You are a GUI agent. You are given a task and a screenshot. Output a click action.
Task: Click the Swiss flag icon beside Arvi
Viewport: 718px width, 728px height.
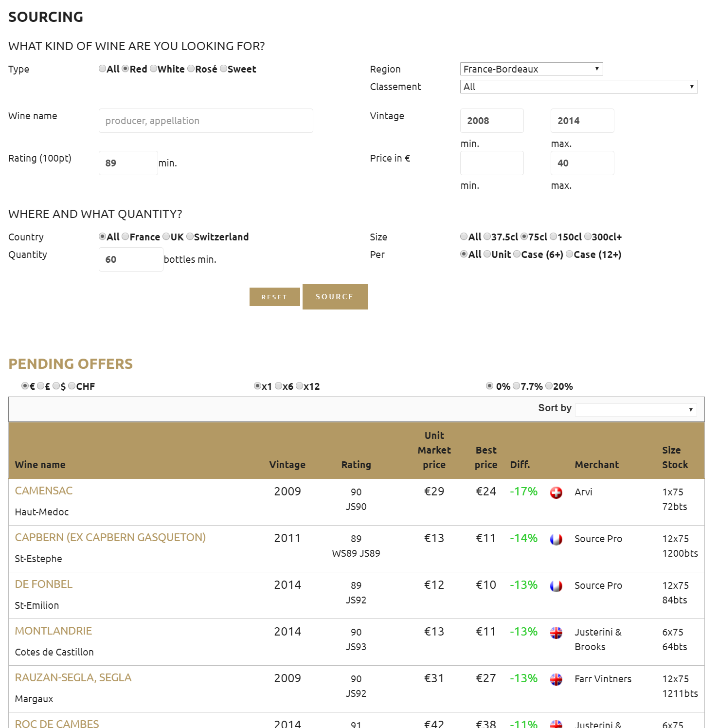tap(556, 492)
